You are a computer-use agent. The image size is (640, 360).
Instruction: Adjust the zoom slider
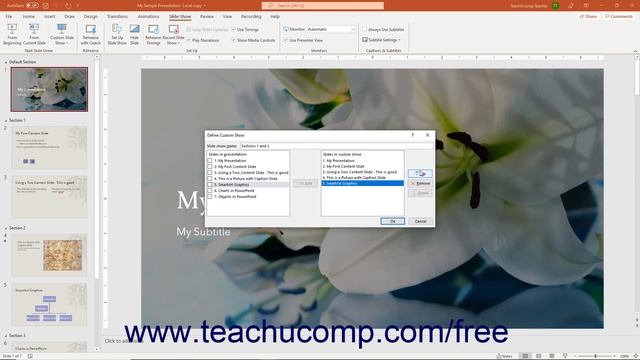[596, 356]
